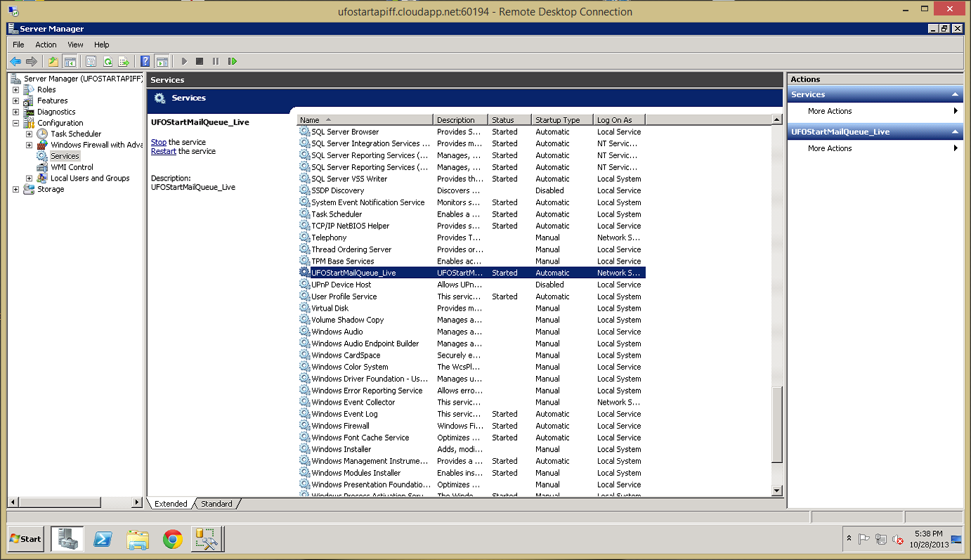Select the Windows Event Log service row
Viewport: 971px width, 560px height.
tap(471, 414)
